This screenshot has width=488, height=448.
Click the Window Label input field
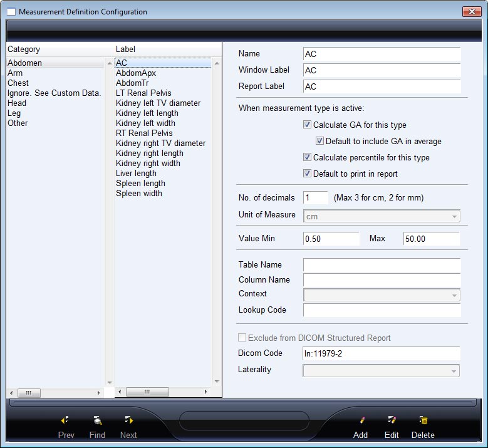[382, 70]
